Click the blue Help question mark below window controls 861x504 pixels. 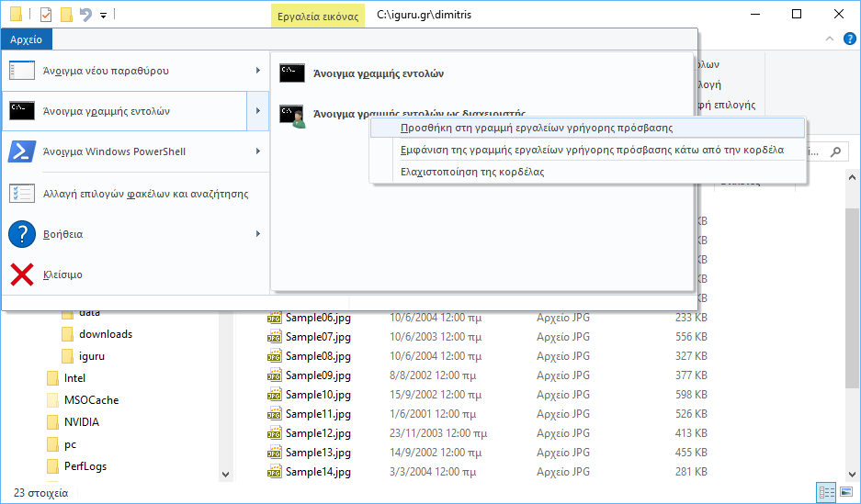coord(852,39)
